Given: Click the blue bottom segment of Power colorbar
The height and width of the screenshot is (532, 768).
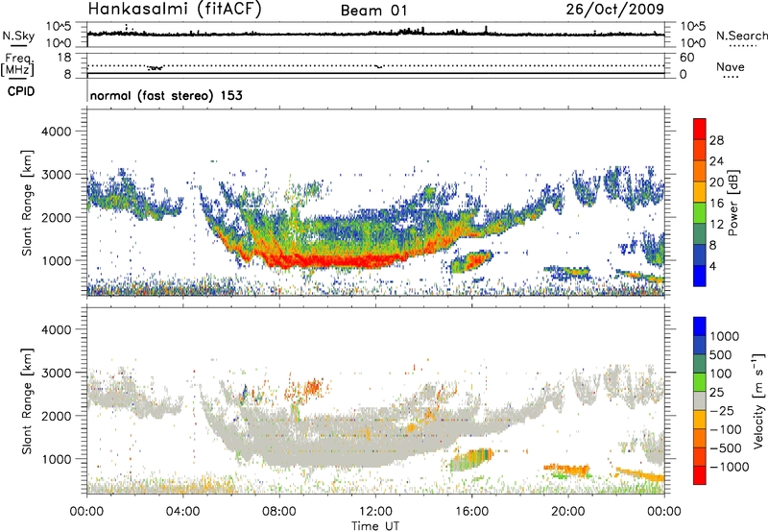Looking at the screenshot, I should pos(700,276).
